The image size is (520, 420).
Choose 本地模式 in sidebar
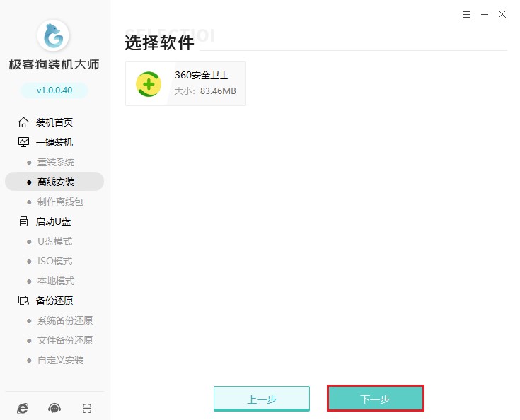56,281
